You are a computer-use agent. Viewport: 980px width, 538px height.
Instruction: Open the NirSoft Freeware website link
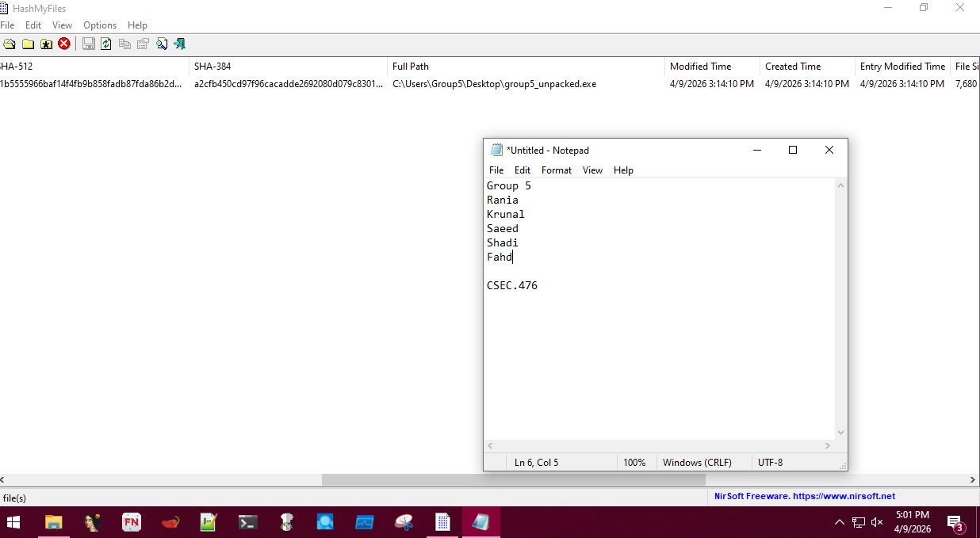(x=805, y=497)
